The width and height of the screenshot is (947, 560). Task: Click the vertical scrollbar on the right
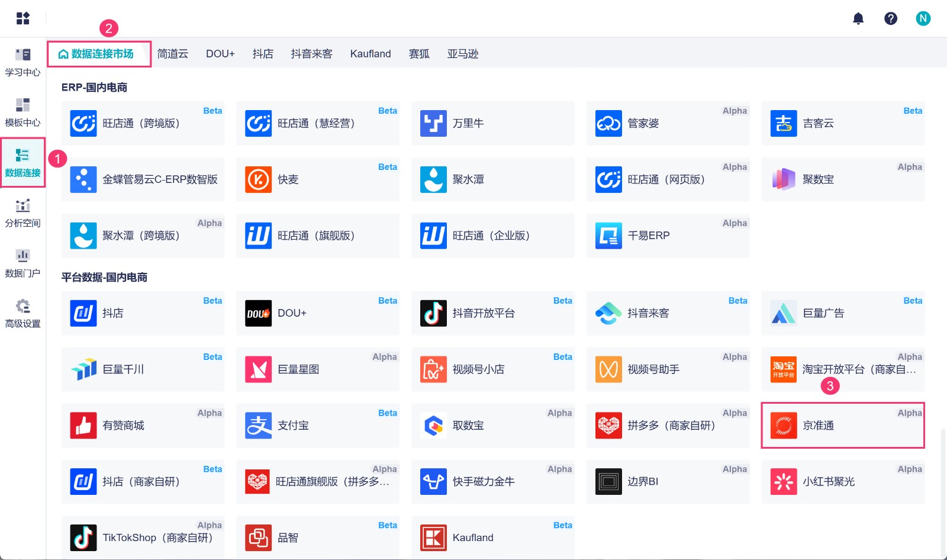coord(943,493)
